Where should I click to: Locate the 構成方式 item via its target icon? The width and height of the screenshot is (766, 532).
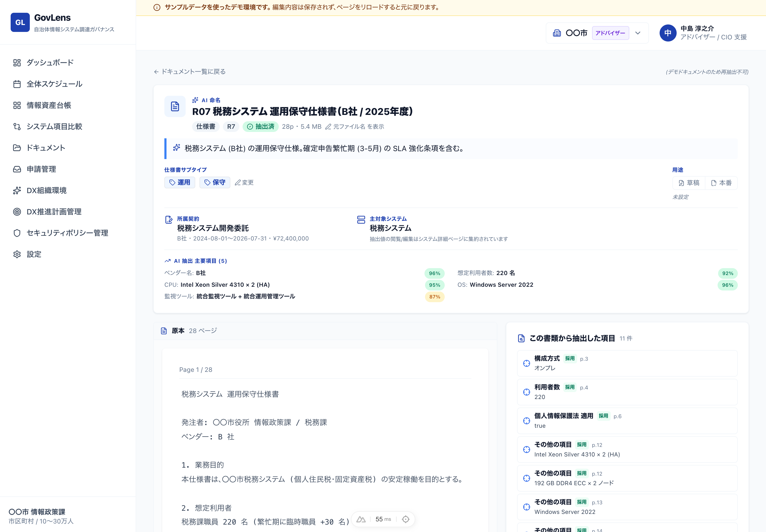point(527,363)
